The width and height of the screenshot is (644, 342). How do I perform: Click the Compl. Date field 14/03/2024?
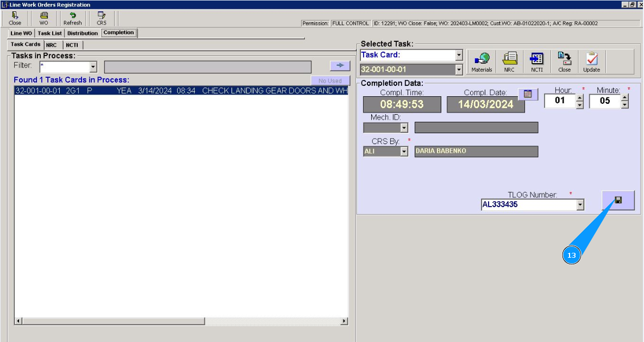click(x=485, y=104)
